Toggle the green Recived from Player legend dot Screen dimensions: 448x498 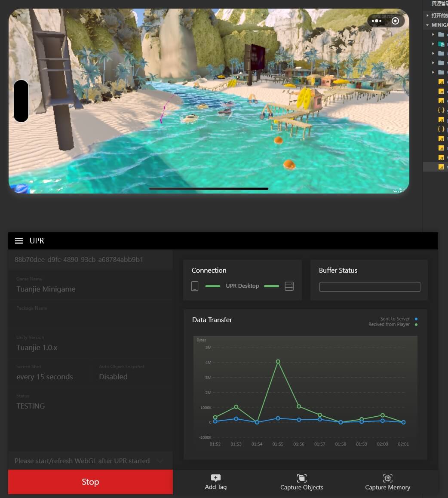click(416, 324)
